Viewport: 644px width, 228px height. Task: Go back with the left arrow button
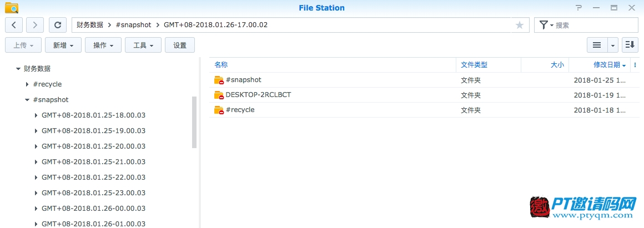click(x=14, y=25)
